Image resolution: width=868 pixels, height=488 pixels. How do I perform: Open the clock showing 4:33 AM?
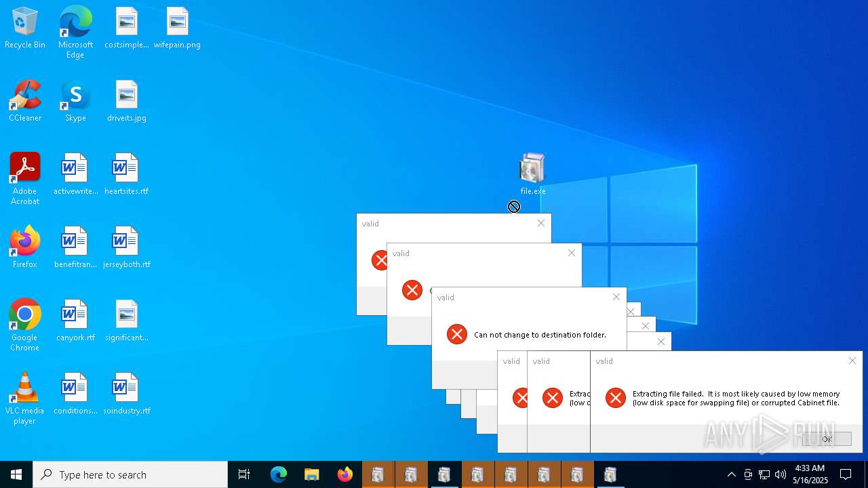(x=810, y=474)
